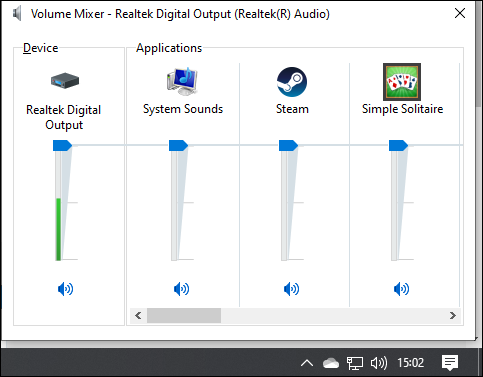
Task: Click the Realtek Digital Output label
Action: click(x=64, y=117)
